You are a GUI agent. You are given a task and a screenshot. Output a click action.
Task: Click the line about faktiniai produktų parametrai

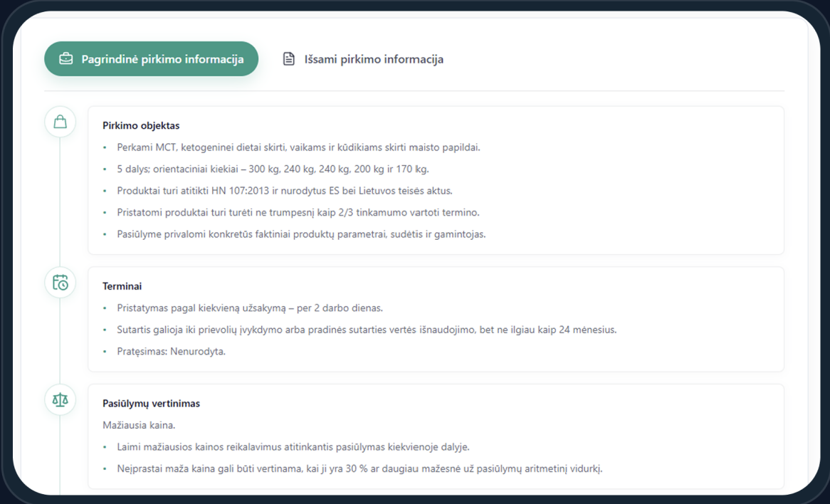coord(301,234)
